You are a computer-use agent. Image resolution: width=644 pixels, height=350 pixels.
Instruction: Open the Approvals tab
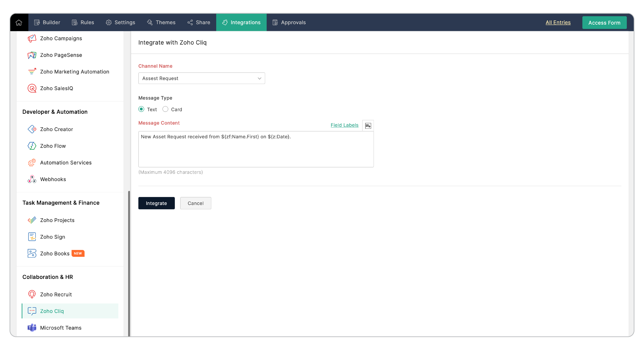click(289, 22)
